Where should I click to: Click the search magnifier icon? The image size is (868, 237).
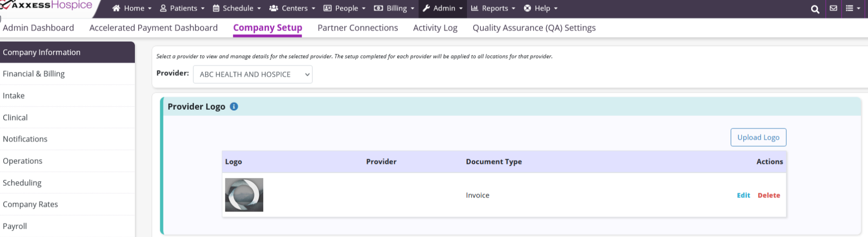(x=815, y=9)
